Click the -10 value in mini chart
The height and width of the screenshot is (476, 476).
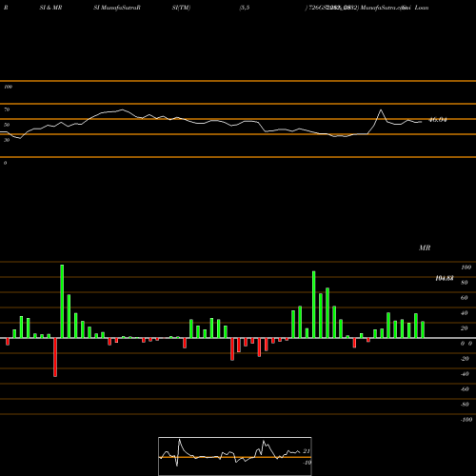click(307, 463)
